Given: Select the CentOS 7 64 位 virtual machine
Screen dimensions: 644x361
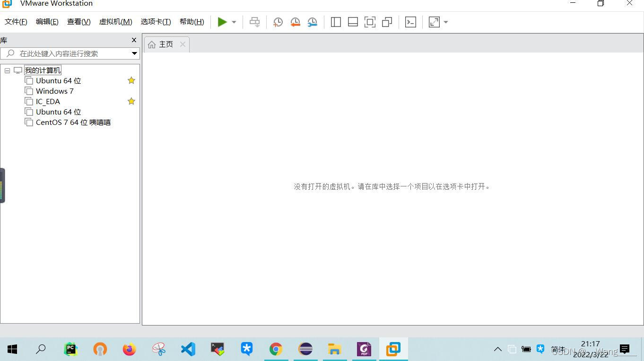Looking at the screenshot, I should [73, 123].
